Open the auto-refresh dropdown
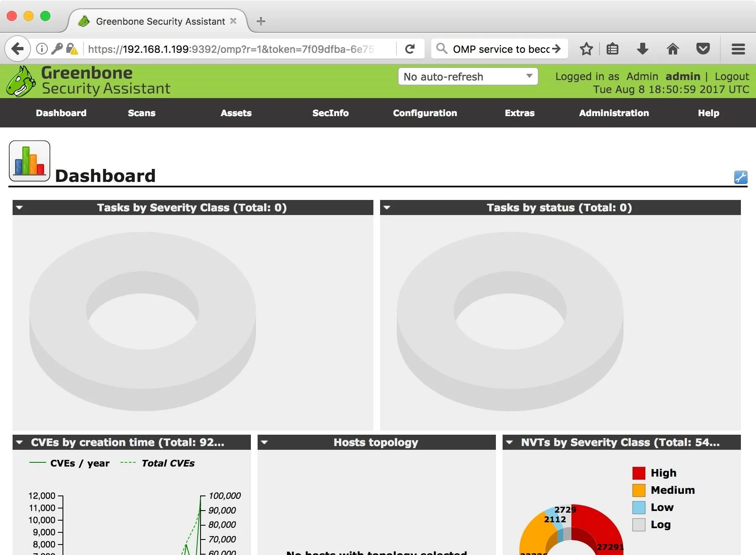The width and height of the screenshot is (756, 555). click(468, 77)
